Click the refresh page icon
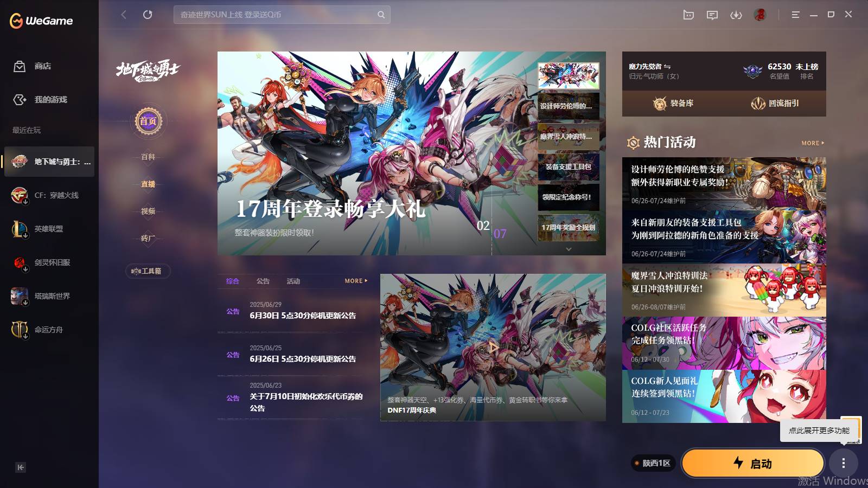The image size is (868, 488). click(148, 15)
